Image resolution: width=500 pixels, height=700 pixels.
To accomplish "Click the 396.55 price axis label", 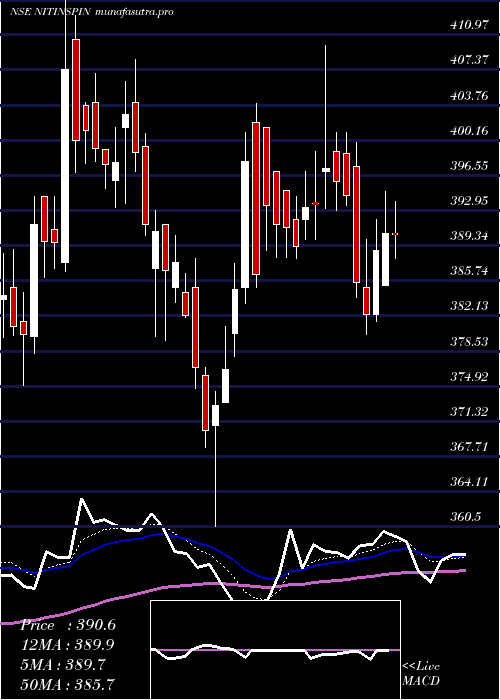I will [x=469, y=166].
